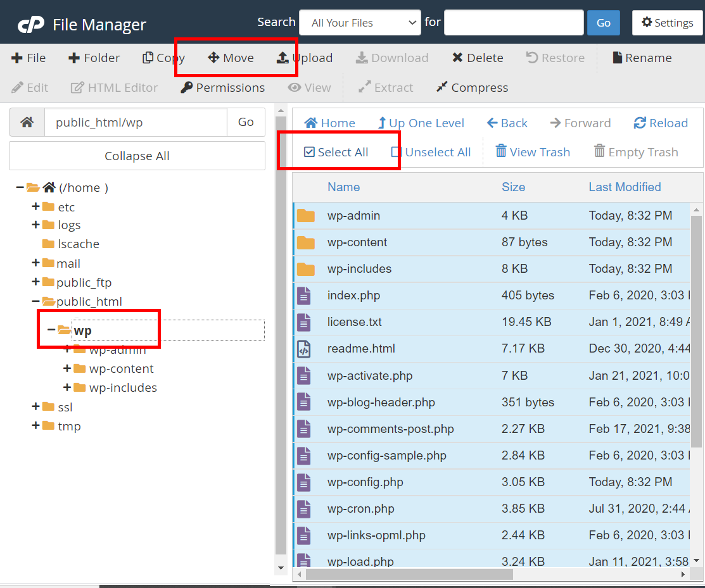Click the home icon beside path field

click(27, 122)
